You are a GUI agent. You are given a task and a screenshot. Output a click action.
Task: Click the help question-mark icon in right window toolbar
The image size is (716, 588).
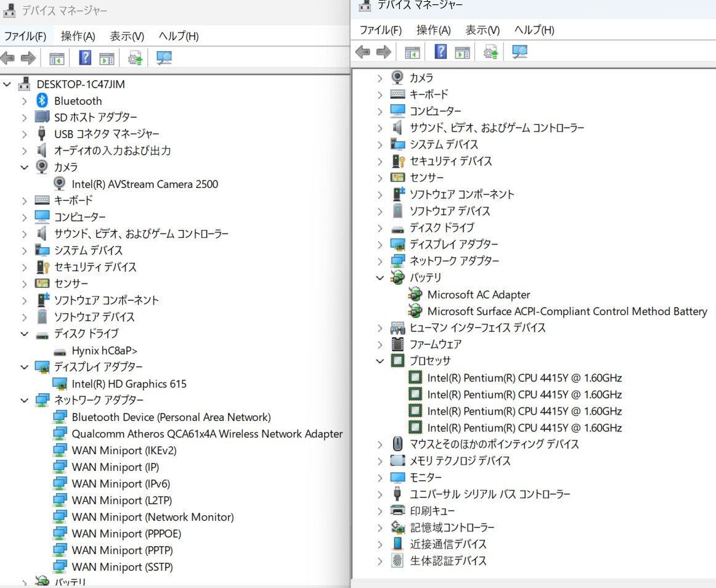pos(441,52)
